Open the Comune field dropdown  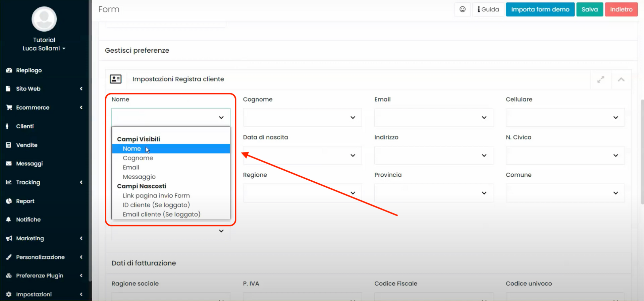(565, 193)
